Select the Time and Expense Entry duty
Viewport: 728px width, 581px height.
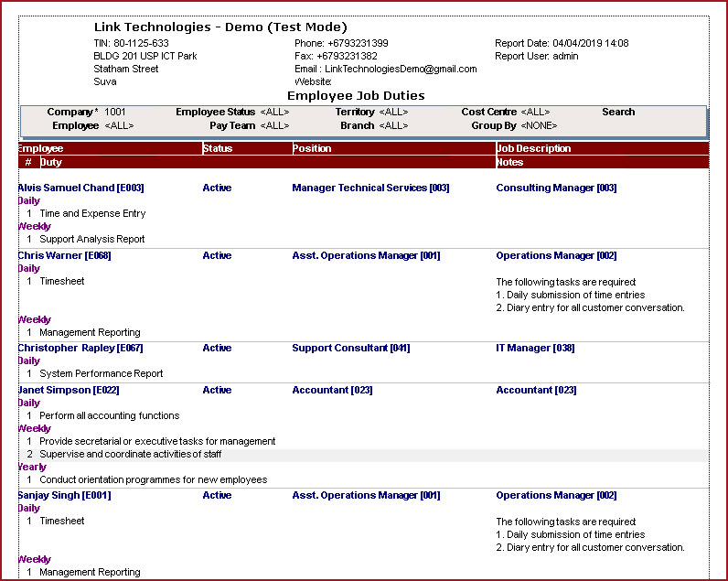pyautogui.click(x=92, y=214)
